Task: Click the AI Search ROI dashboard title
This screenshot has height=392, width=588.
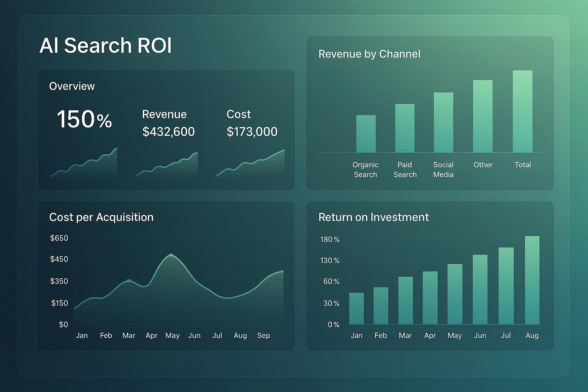Action: pyautogui.click(x=105, y=46)
